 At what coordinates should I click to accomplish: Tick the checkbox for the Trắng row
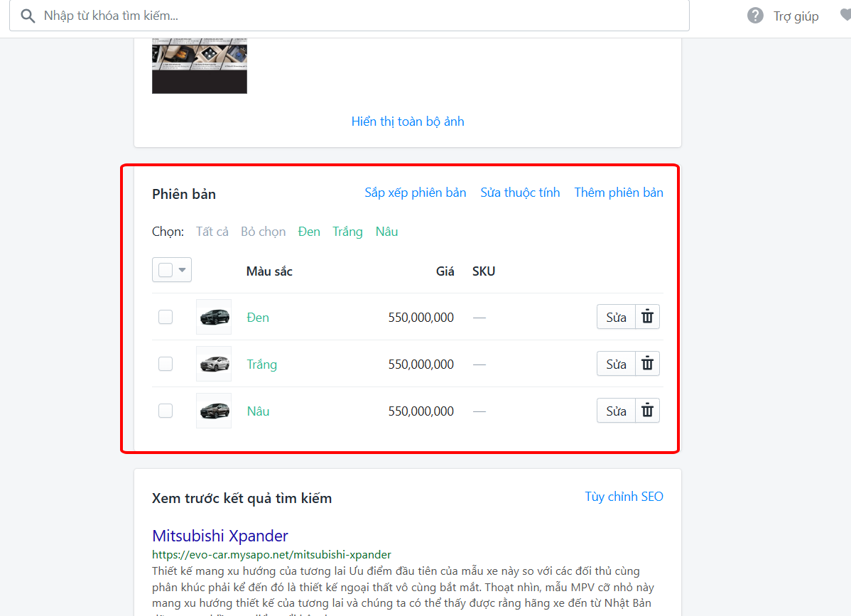pyautogui.click(x=166, y=364)
